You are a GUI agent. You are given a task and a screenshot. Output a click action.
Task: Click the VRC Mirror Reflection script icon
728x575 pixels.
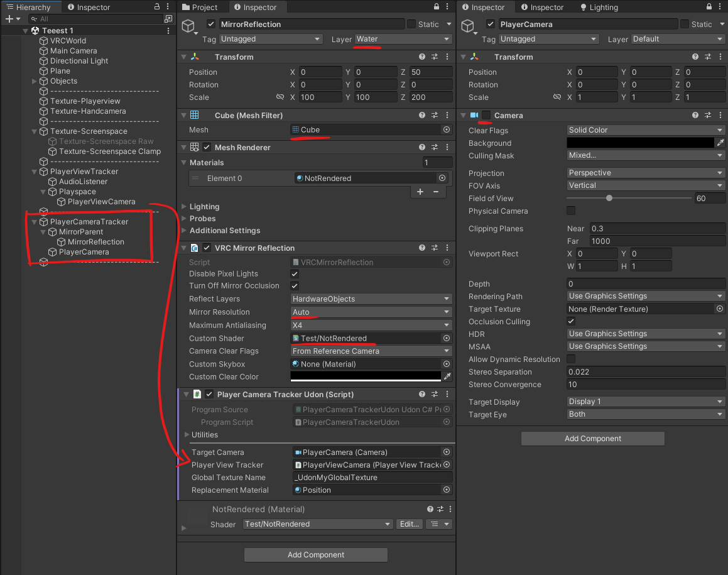pos(195,248)
